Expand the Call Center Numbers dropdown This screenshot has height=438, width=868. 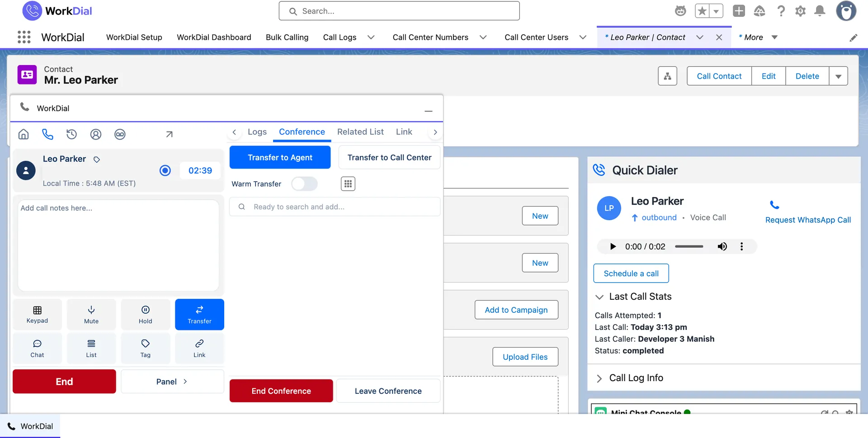pos(483,38)
